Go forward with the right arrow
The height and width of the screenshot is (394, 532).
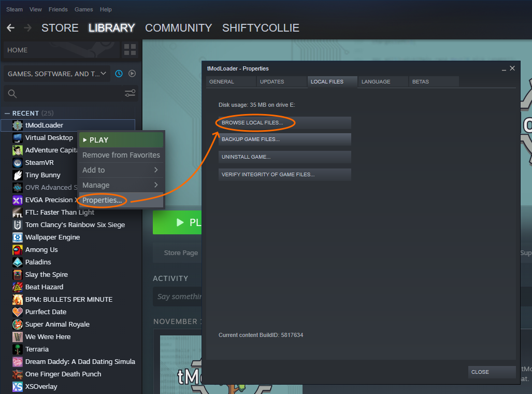(28, 28)
